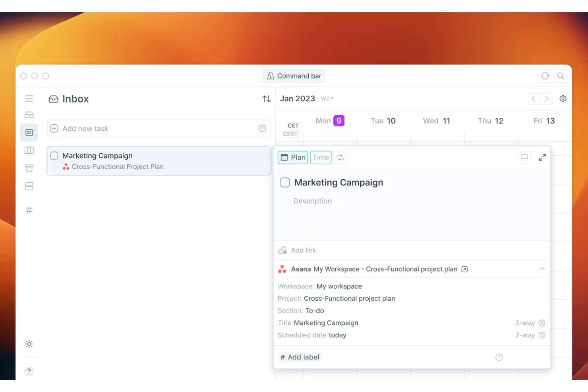The height and width of the screenshot is (392, 588).
Task: Collapse the Asana integration section
Action: 542,269
